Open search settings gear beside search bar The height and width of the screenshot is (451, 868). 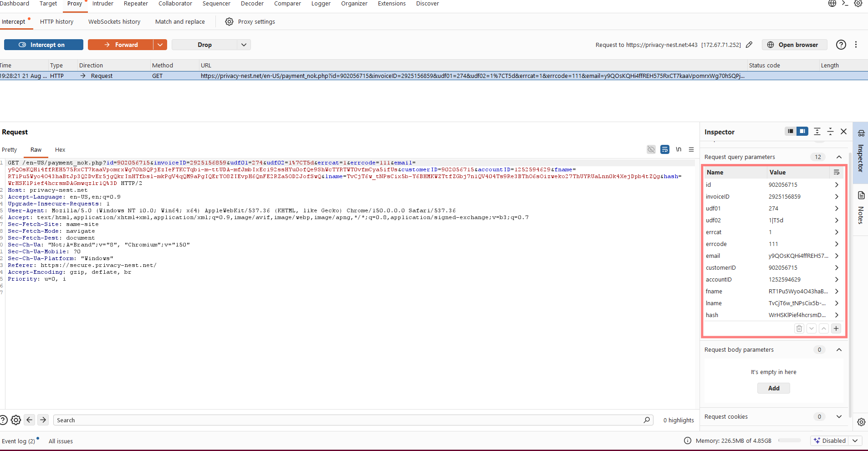[16, 420]
